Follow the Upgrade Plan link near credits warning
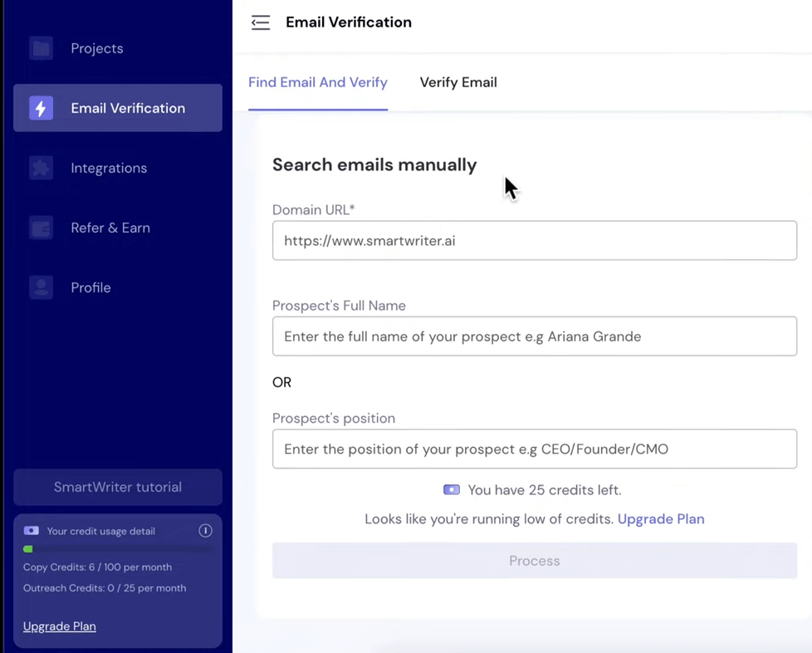Screen dimensions: 812x653 pyautogui.click(x=661, y=519)
